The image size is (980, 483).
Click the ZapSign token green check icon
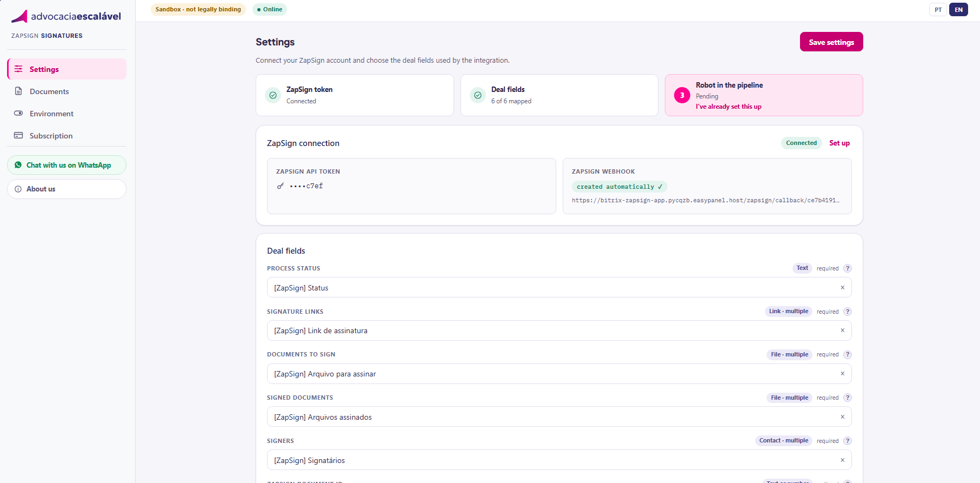pos(273,95)
